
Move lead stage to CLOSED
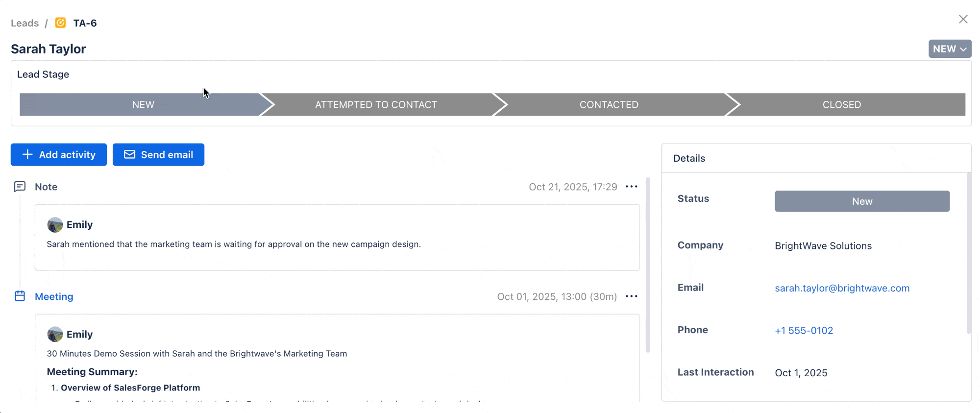coord(841,105)
